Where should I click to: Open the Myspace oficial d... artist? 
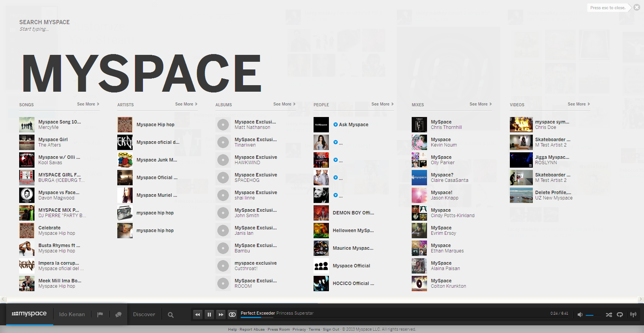pyautogui.click(x=158, y=142)
